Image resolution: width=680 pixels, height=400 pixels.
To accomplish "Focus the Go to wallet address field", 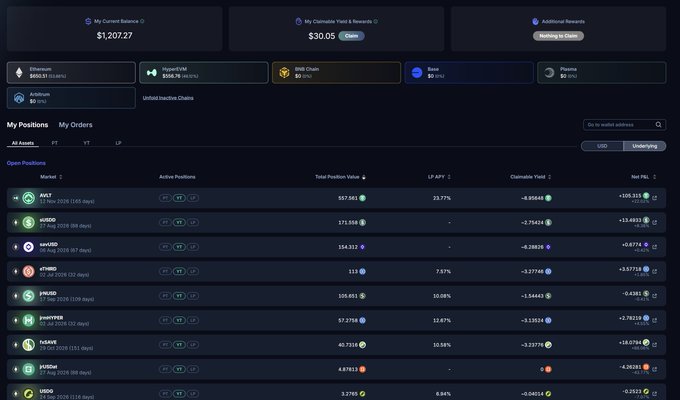I will click(x=624, y=125).
